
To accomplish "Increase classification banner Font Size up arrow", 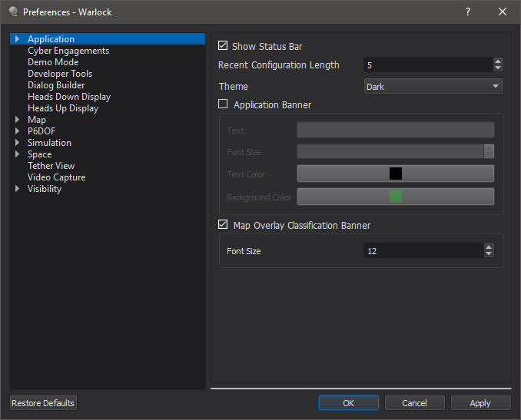I will point(489,247).
